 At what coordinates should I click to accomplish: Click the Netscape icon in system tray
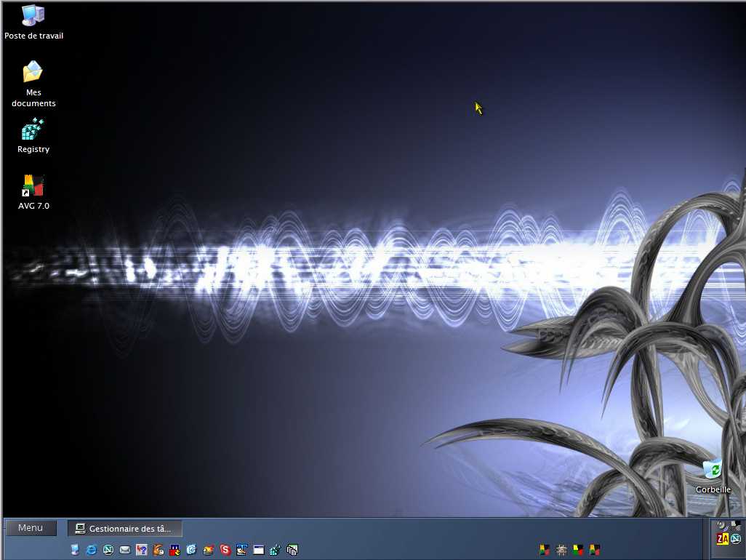pos(736,539)
